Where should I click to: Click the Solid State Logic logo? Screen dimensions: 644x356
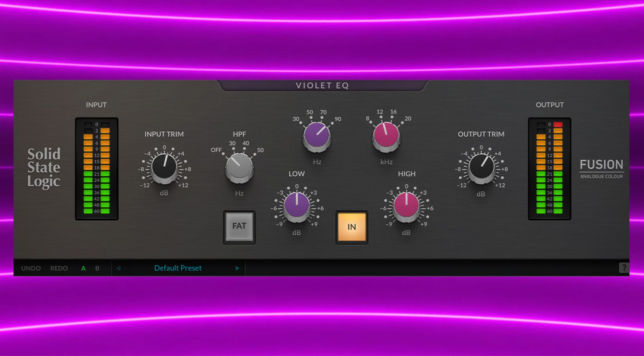44,168
